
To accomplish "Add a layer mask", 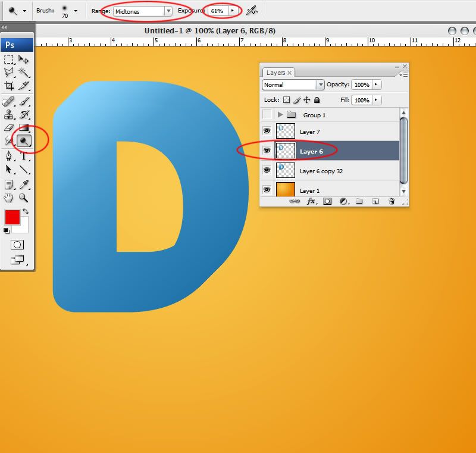I will click(327, 201).
